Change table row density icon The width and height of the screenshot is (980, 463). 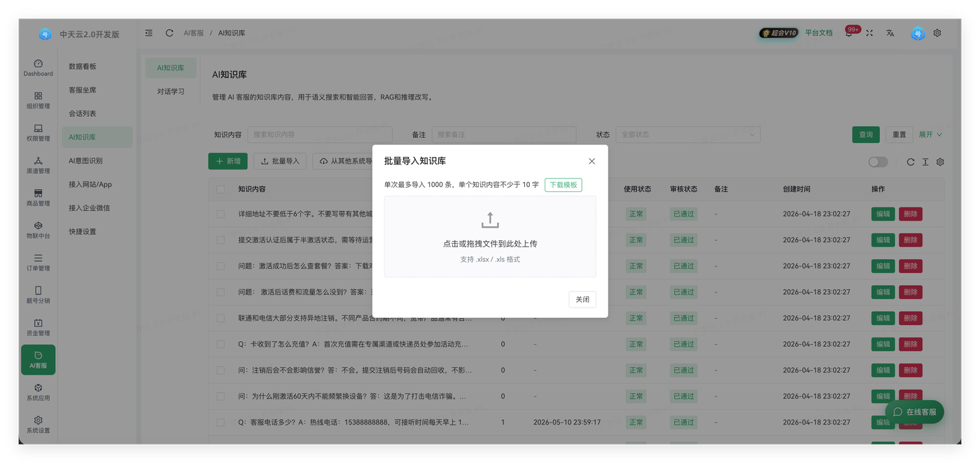point(925,162)
